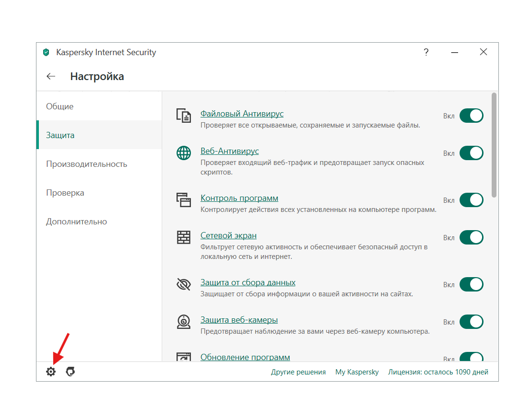Open Защита от сбора данных link

(x=248, y=282)
